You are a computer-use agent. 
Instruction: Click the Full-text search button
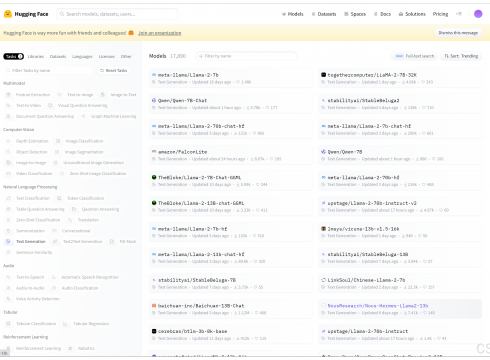coord(415,56)
